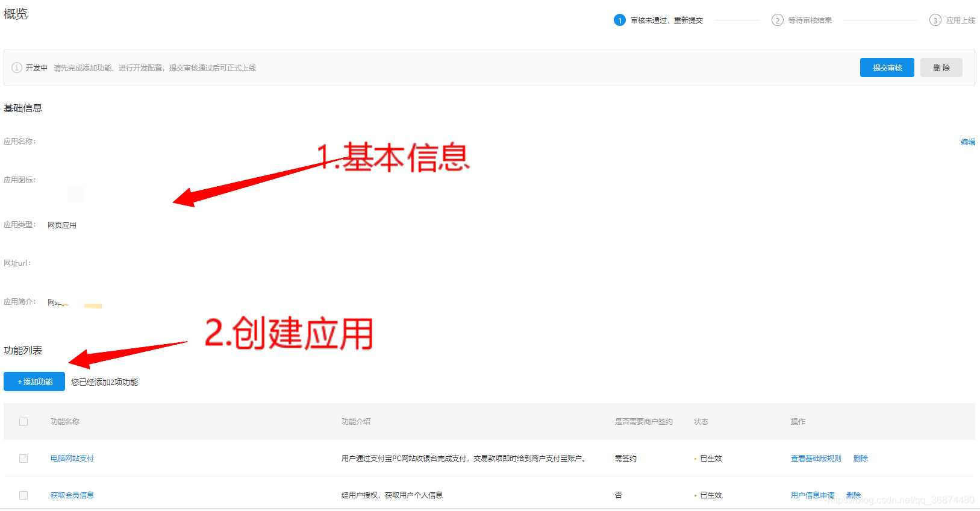Click 已生效 status in 电脑网站支付 row

(x=711, y=459)
